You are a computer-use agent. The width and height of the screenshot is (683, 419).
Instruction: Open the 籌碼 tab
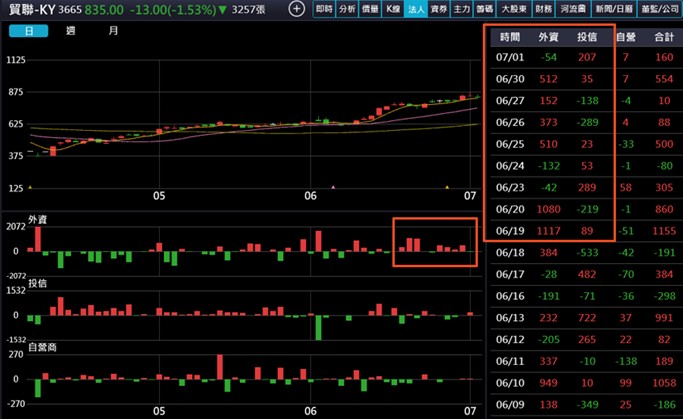click(x=484, y=9)
